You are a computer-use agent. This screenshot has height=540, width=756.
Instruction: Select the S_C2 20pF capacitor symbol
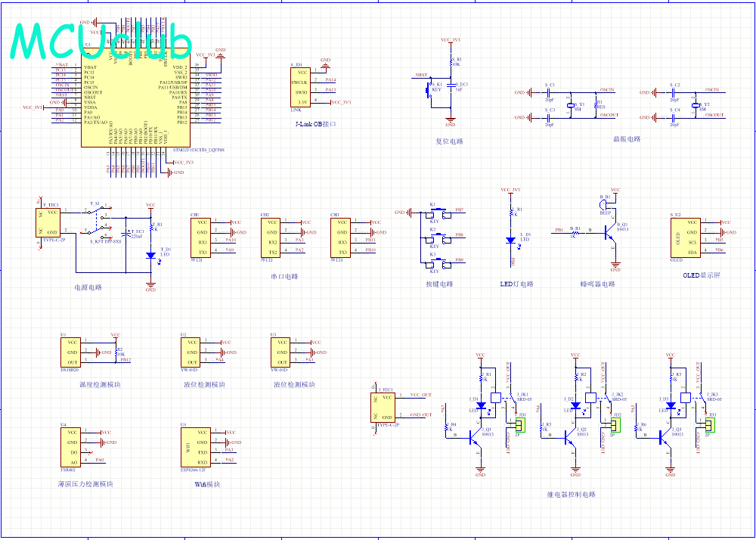coord(674,92)
